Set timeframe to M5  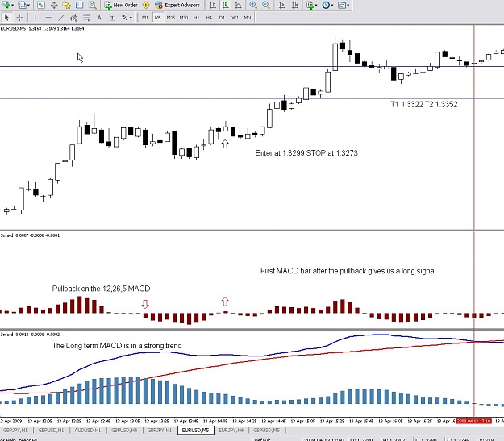coord(157,18)
